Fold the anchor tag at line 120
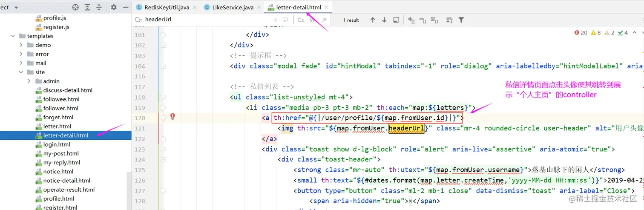Screen dimensions: 644x210 pos(163,118)
